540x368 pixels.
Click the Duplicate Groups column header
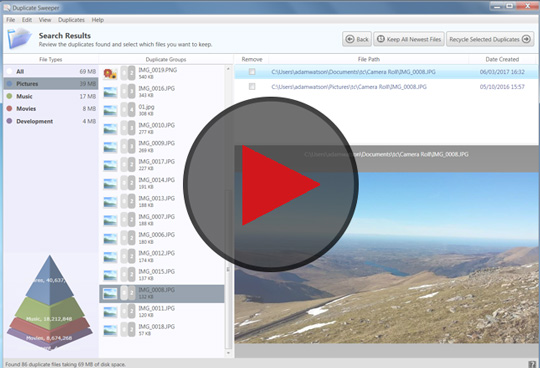(166, 59)
